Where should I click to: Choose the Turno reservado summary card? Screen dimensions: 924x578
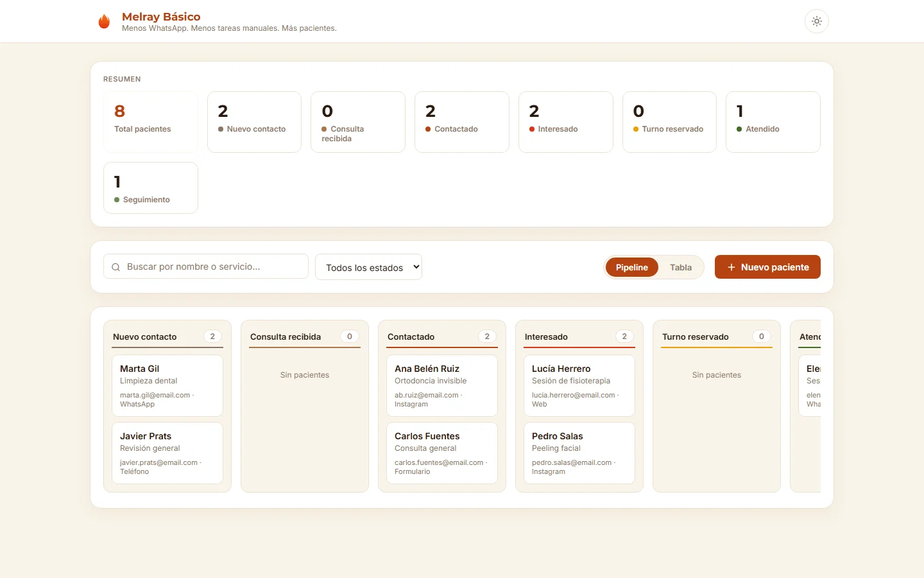(x=669, y=122)
